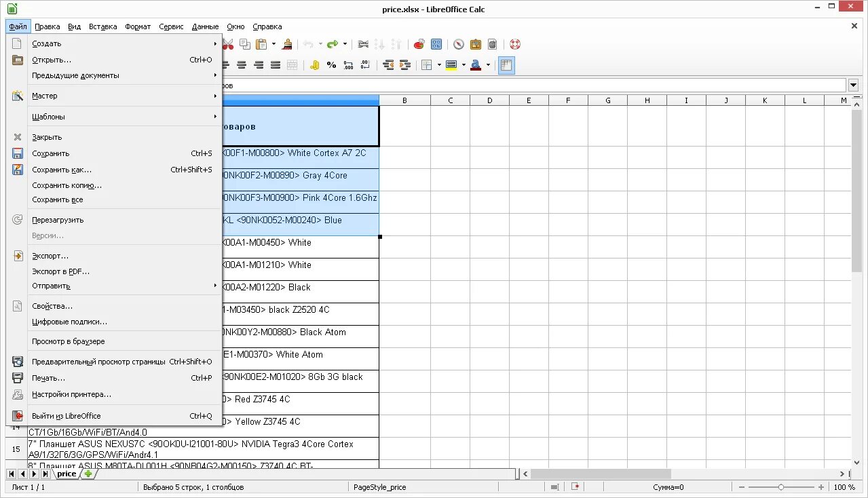This screenshot has height=498, width=868.
Task: Toggle the Show Draw Functions icon
Action: coord(436,44)
